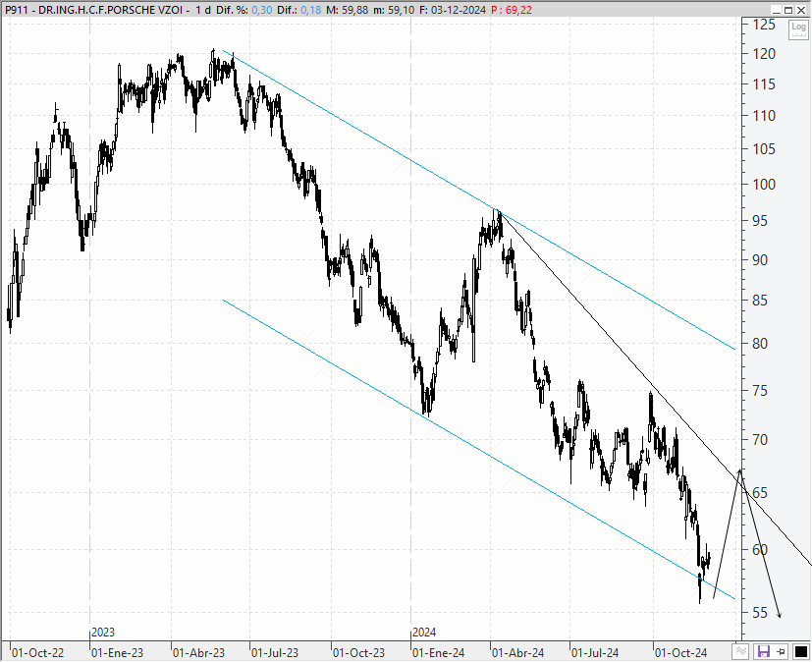This screenshot has width=812, height=662.
Task: Click the maximum value M: 59,88
Action: [x=348, y=10]
